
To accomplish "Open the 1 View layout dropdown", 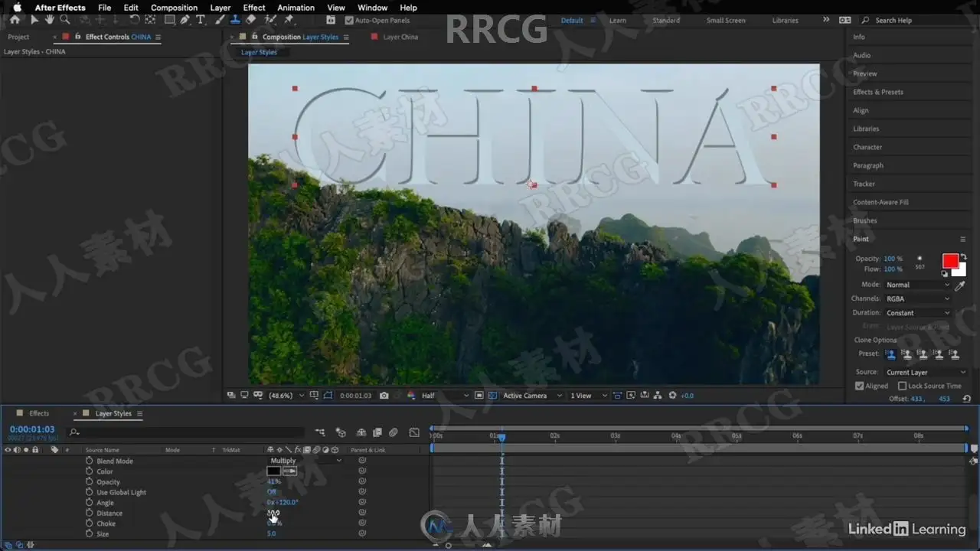I will pyautogui.click(x=589, y=396).
